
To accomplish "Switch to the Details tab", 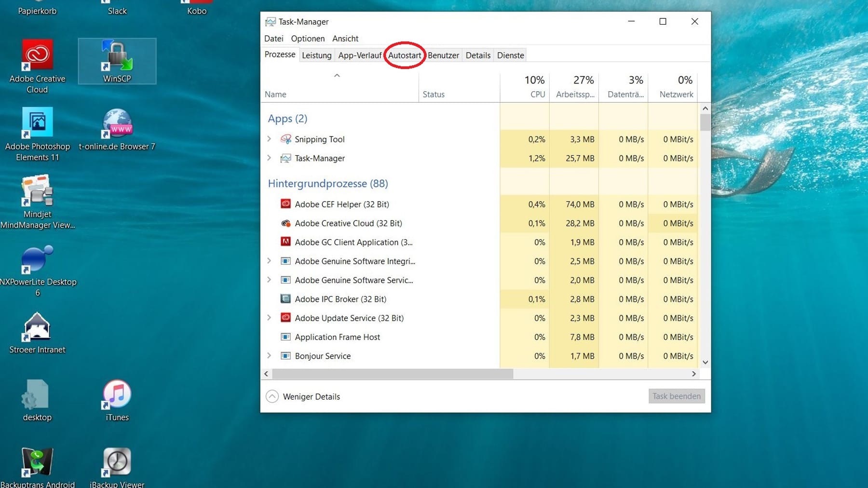I will (x=478, y=55).
